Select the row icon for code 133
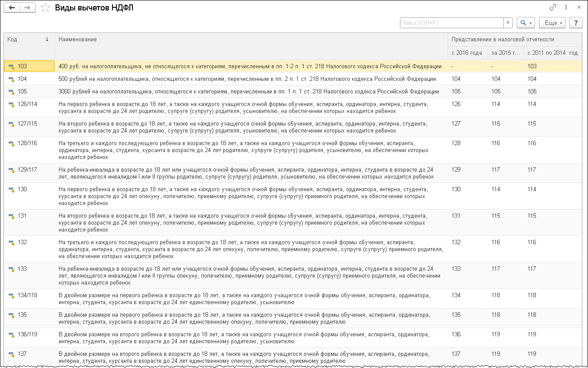Viewport: 588px width, 368px height. point(12,269)
